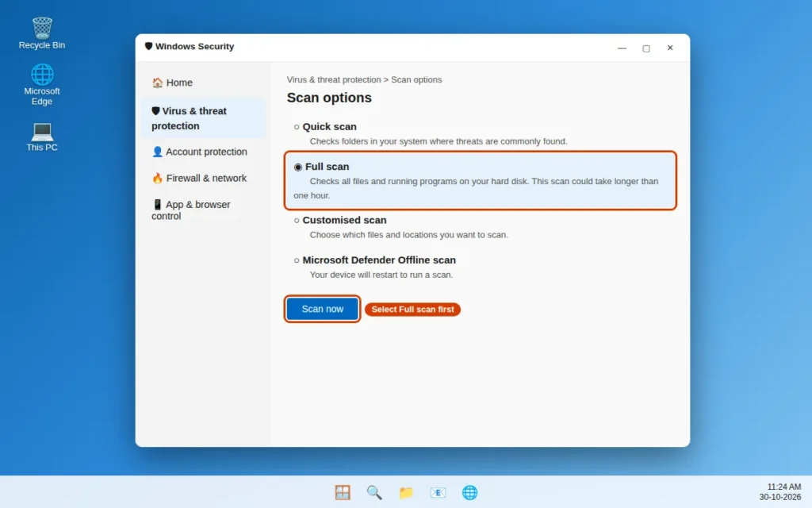Viewport: 812px width, 508px height.
Task: Click 'Choose which files and locations' description
Action: pyautogui.click(x=408, y=235)
